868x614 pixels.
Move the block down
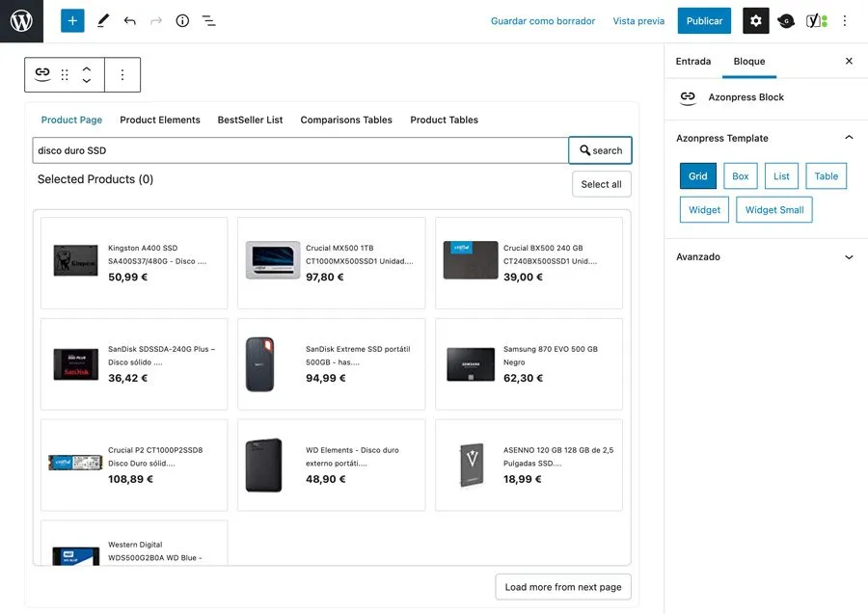click(87, 81)
